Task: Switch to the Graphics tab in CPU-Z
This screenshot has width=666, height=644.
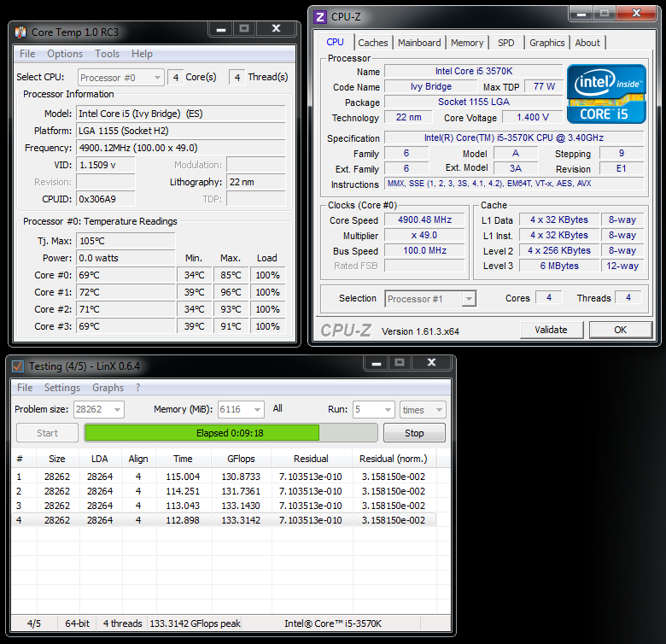Action: coord(547,43)
